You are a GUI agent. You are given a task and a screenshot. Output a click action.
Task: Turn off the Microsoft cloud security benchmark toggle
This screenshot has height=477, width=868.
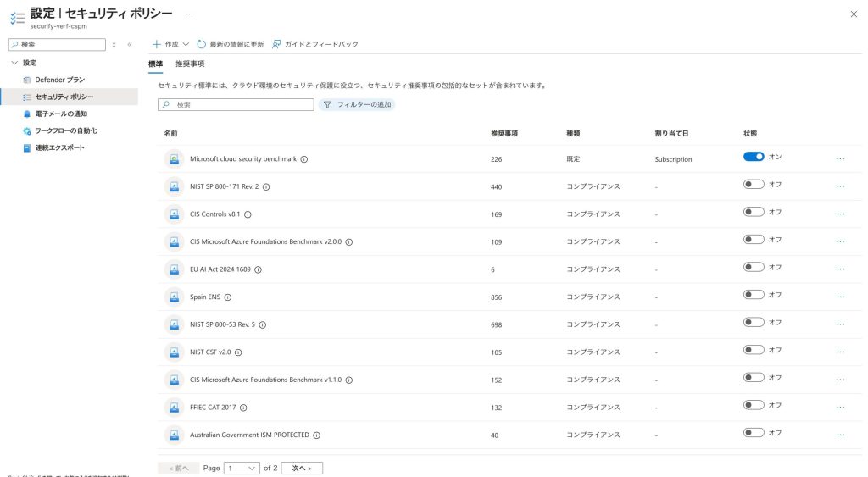754,157
